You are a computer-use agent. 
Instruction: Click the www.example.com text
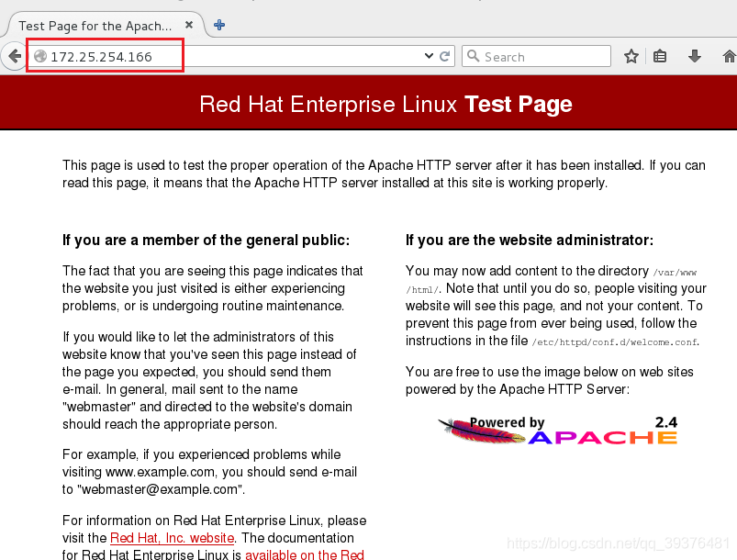coord(160,472)
